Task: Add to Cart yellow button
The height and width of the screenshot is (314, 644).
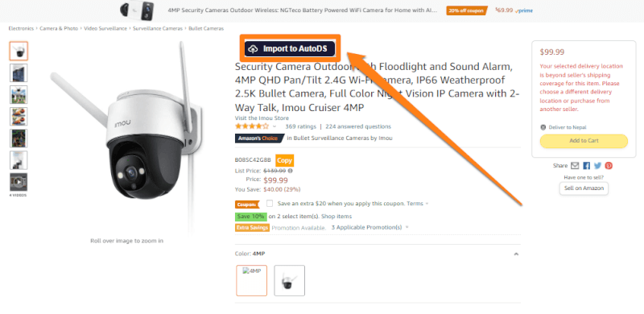Action: pos(584,141)
